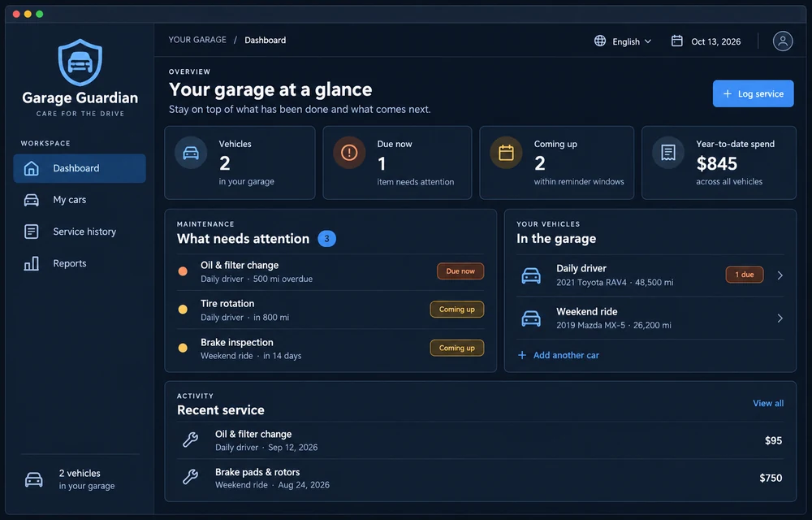Click the Service history document icon
The image size is (812, 520).
coord(32,232)
